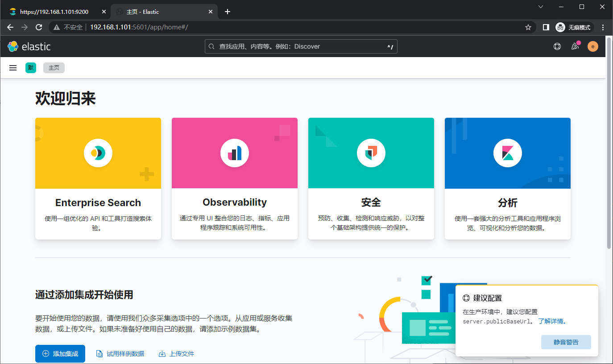Click the 欢迎归来 heading
The width and height of the screenshot is (613, 364).
(x=66, y=99)
